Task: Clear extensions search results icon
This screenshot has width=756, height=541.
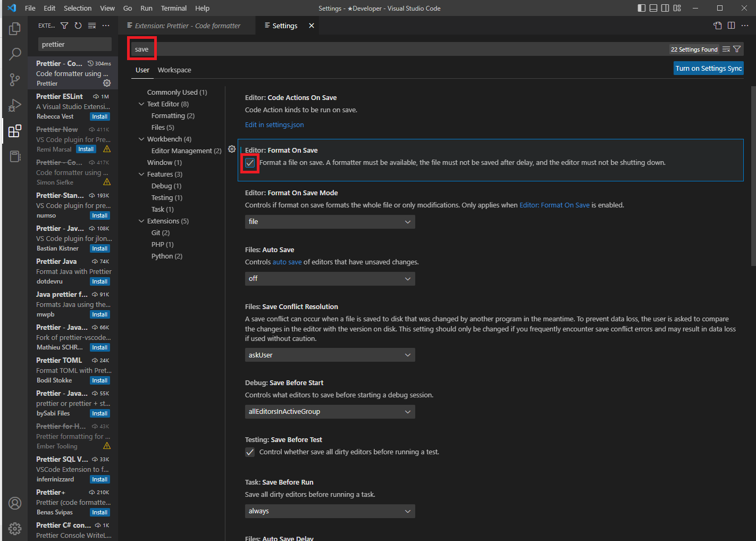Action: point(92,26)
